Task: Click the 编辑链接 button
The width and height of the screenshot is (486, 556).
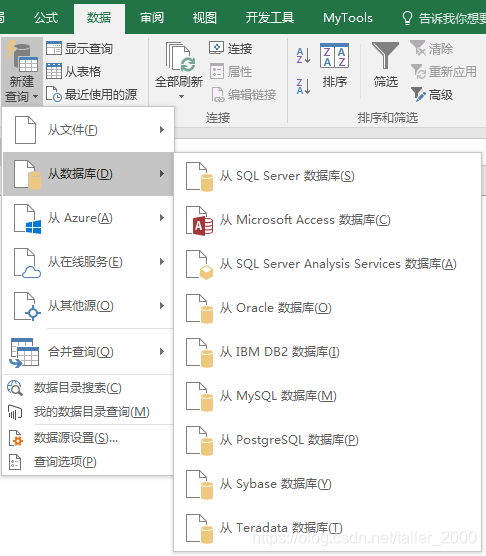Action: coord(243,95)
